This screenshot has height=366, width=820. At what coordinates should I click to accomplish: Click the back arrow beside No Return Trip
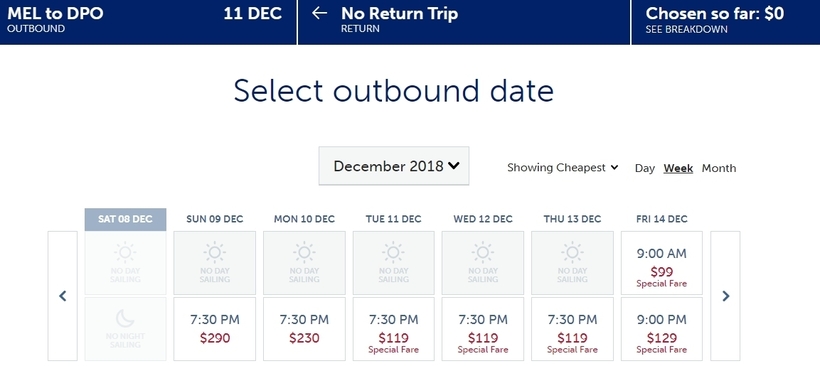click(x=319, y=13)
